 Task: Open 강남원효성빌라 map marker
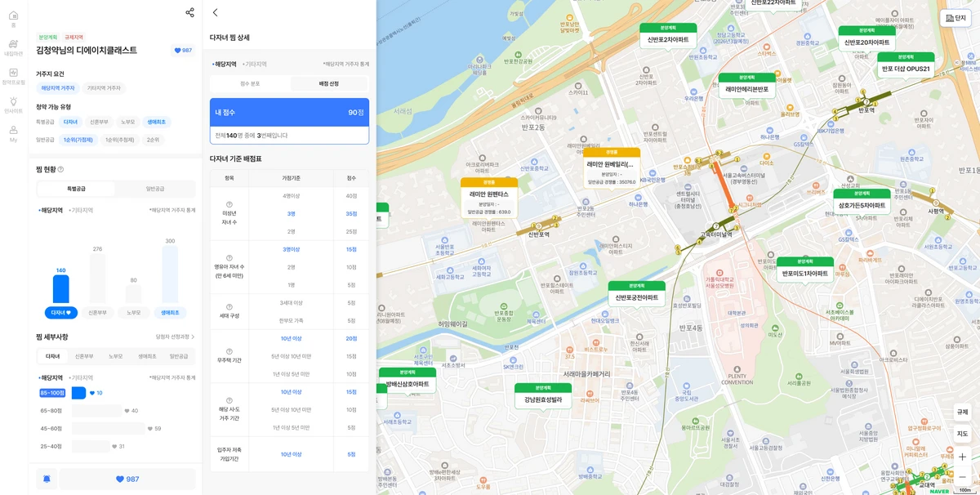(x=543, y=395)
